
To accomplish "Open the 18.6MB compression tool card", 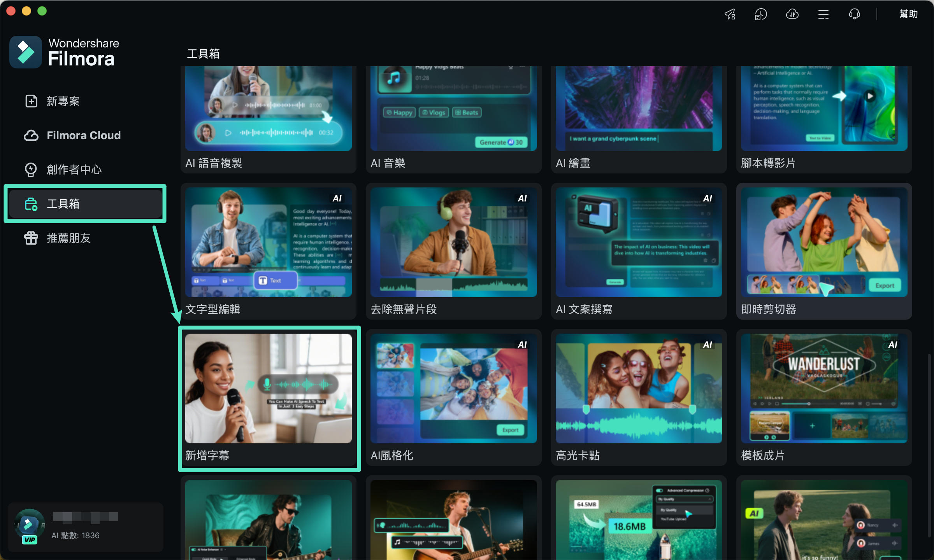I will pyautogui.click(x=639, y=518).
